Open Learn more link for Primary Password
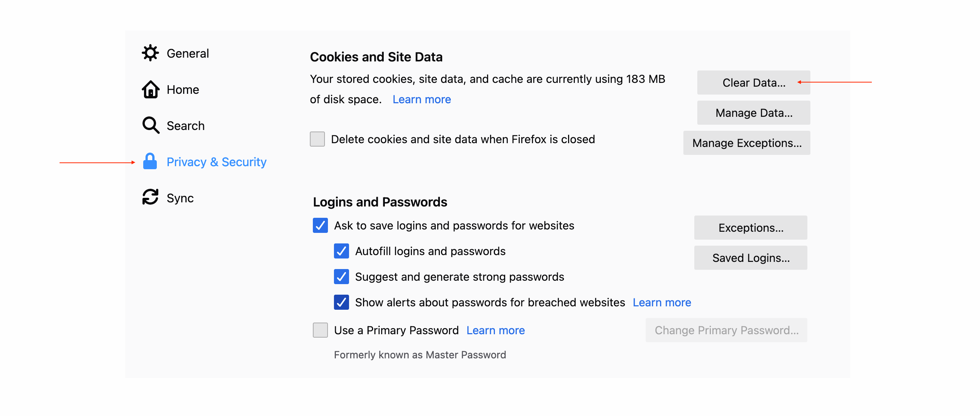Screen dimensions: 980x416 click(x=495, y=330)
